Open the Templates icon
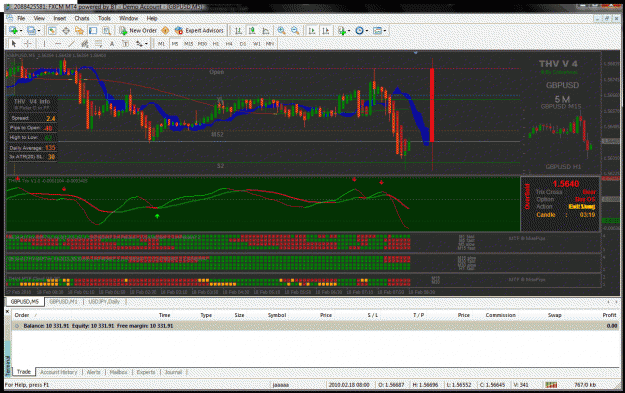This screenshot has height=393, width=625. [377, 31]
